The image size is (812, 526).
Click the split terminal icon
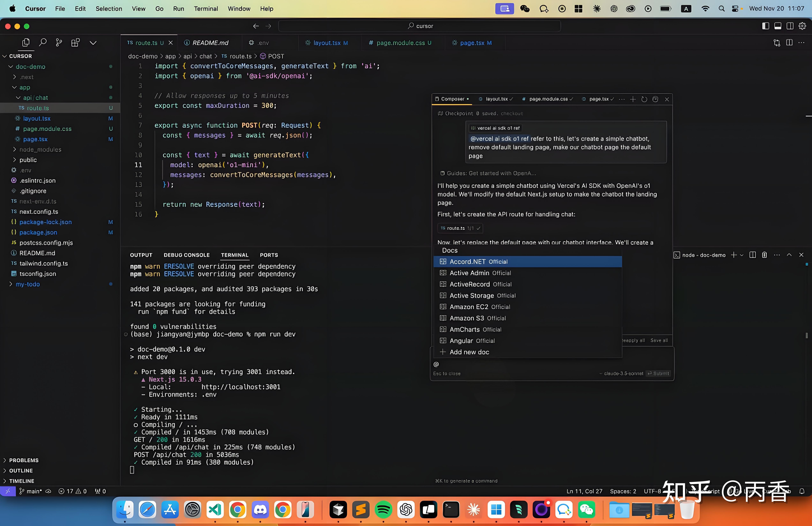point(752,255)
